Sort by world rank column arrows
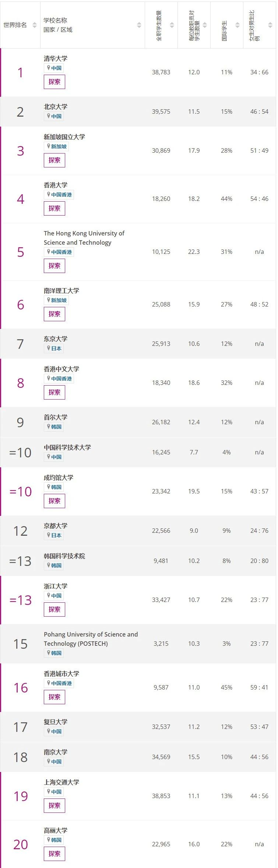The image size is (278, 868). coord(35,25)
